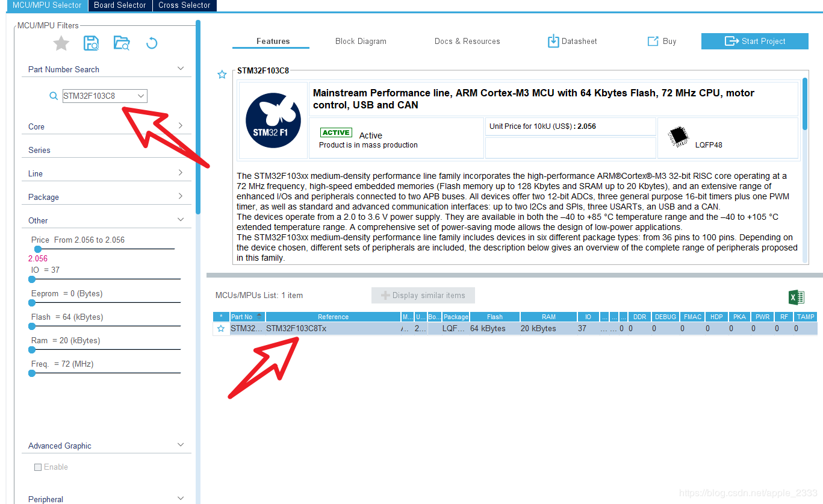Click the Buy button
The image size is (823, 504).
662,41
